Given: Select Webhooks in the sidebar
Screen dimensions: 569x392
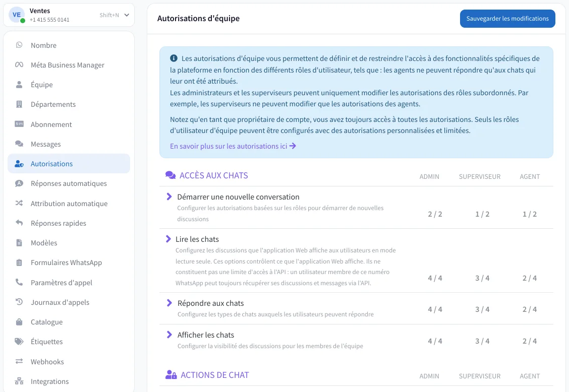Looking at the screenshot, I should click(69, 362).
